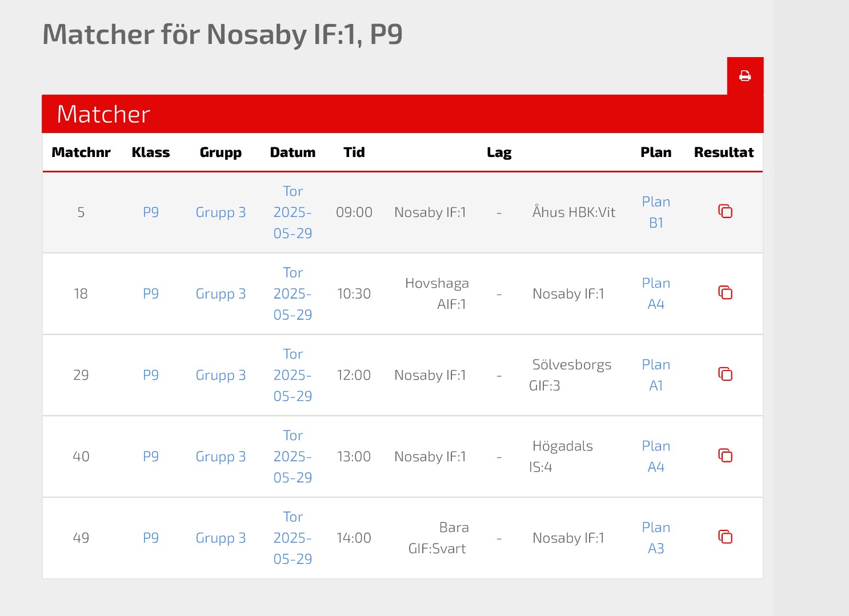The width and height of the screenshot is (849, 616).
Task: Open result icon for match 18
Action: pyautogui.click(x=725, y=293)
